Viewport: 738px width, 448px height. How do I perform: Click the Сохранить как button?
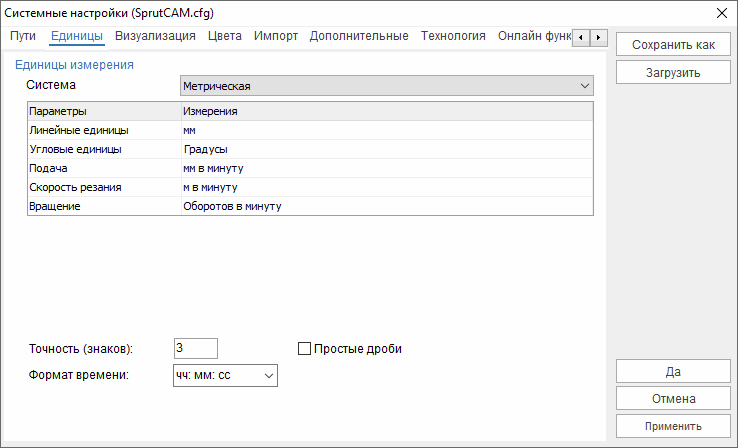pyautogui.click(x=673, y=45)
